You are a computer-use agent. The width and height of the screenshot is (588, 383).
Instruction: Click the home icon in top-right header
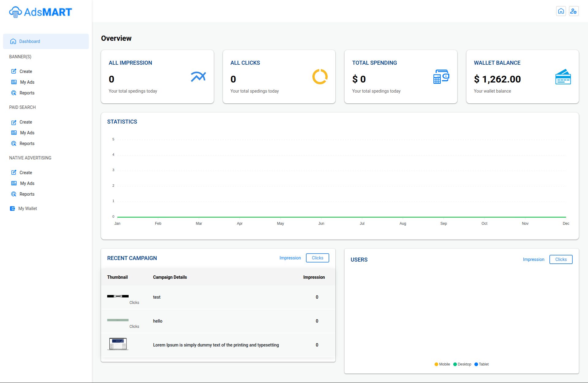tap(561, 11)
